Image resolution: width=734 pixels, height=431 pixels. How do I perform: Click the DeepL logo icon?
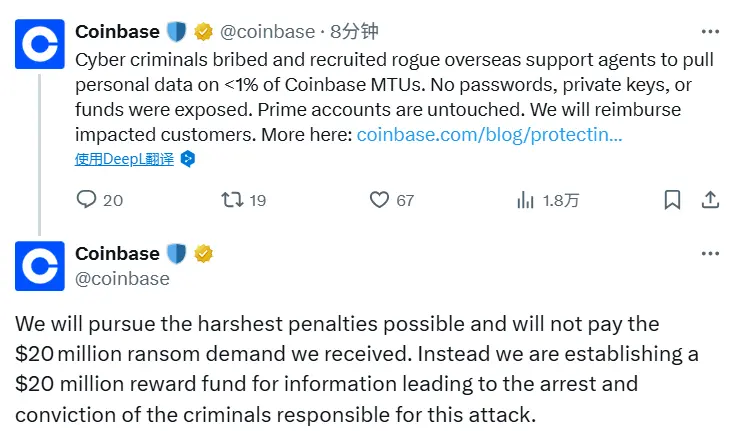187,159
